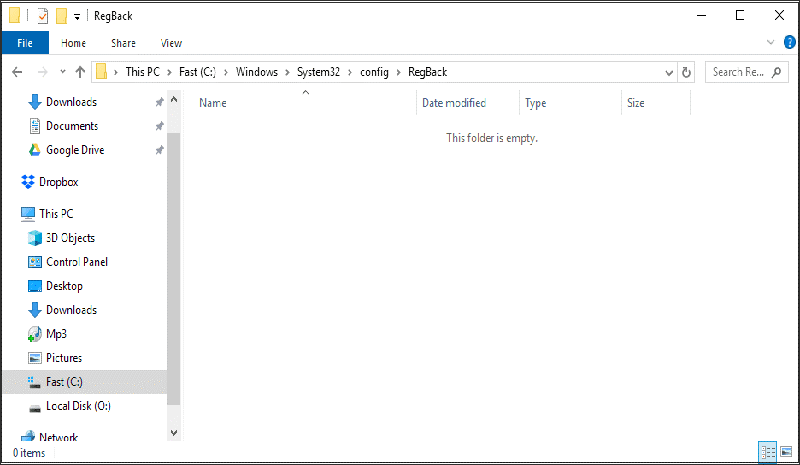Switch to Details view layout
Image resolution: width=800 pixels, height=465 pixels.
tap(768, 452)
